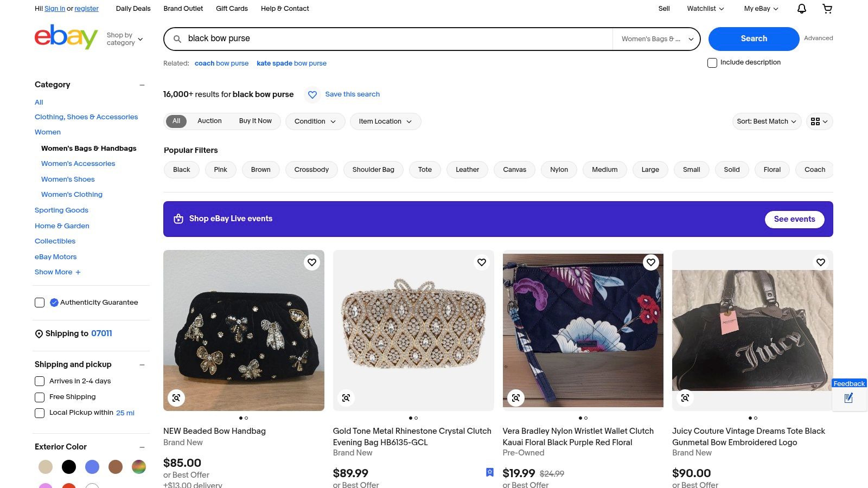The height and width of the screenshot is (488, 868).
Task: Click the eBay Live shopping bag icon
Action: point(178,219)
